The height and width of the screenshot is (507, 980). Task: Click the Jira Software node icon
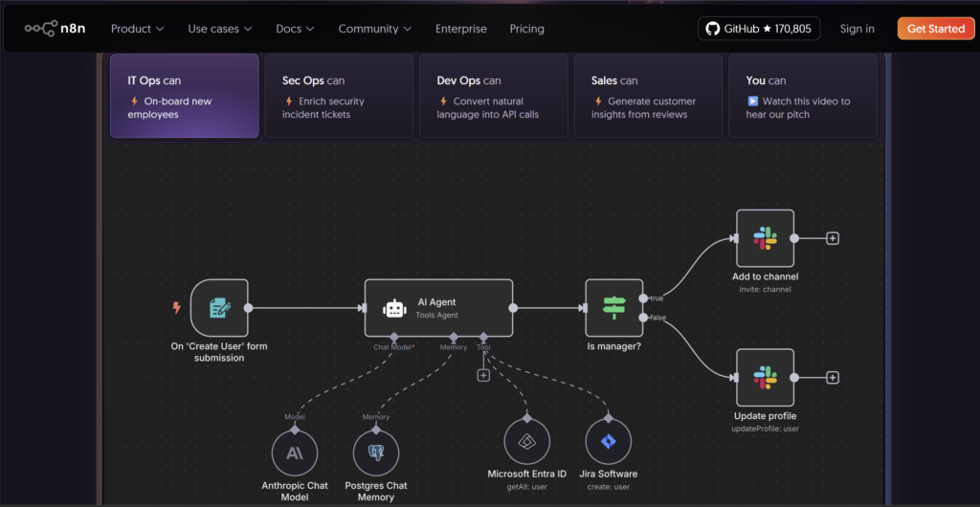point(608,442)
